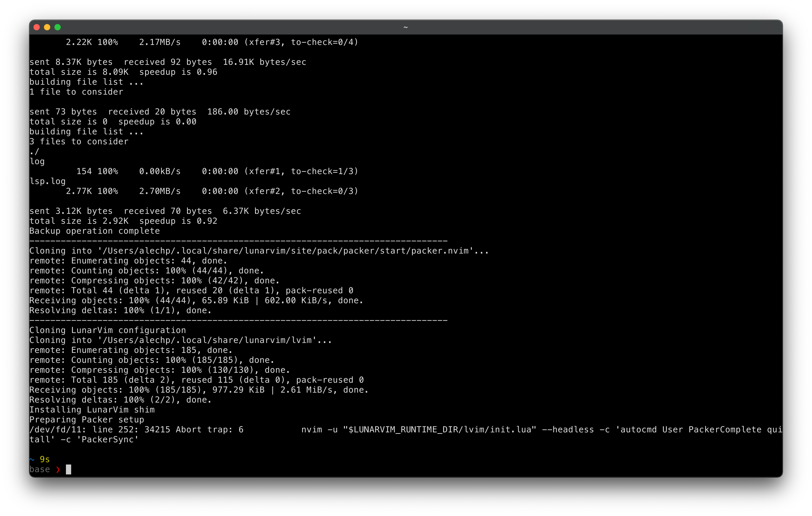Click the red close window button
The width and height of the screenshot is (812, 516).
pyautogui.click(x=37, y=27)
